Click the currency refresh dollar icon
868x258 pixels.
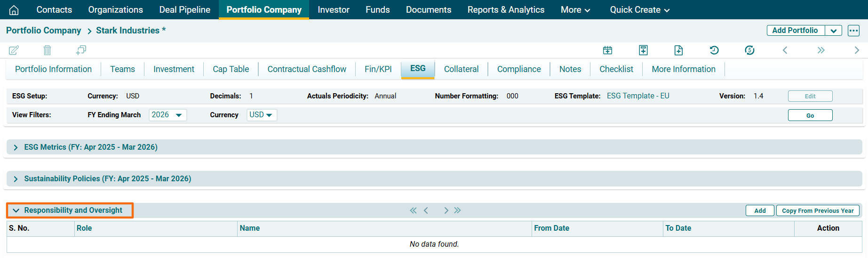[x=750, y=50]
